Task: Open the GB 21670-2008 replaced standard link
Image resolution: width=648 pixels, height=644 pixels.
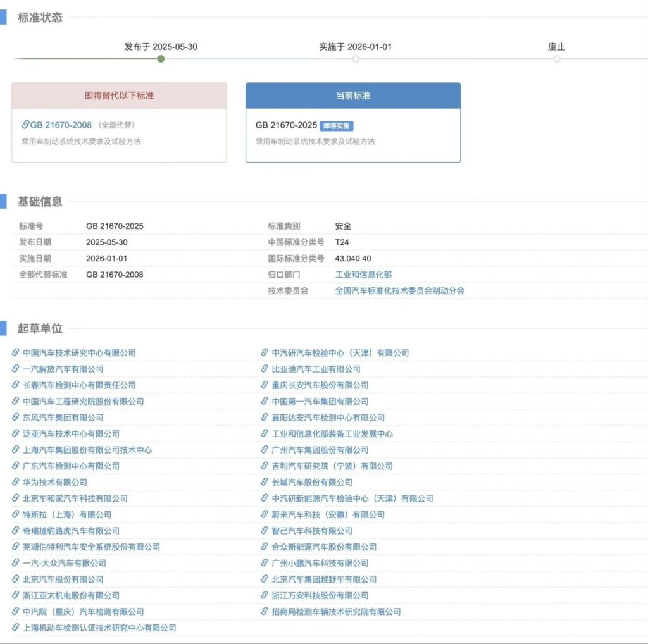Action: tap(61, 125)
